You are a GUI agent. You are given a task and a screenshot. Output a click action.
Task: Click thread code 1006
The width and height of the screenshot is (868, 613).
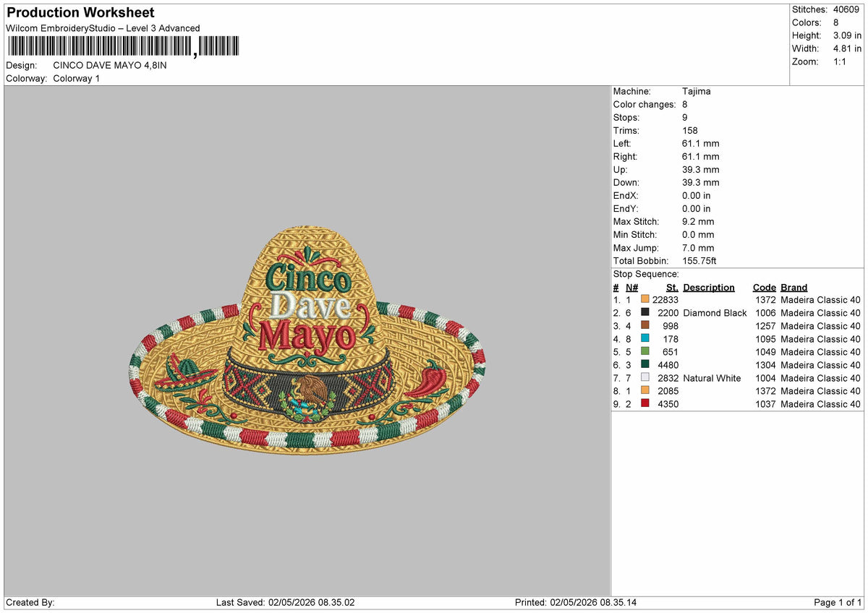click(765, 312)
